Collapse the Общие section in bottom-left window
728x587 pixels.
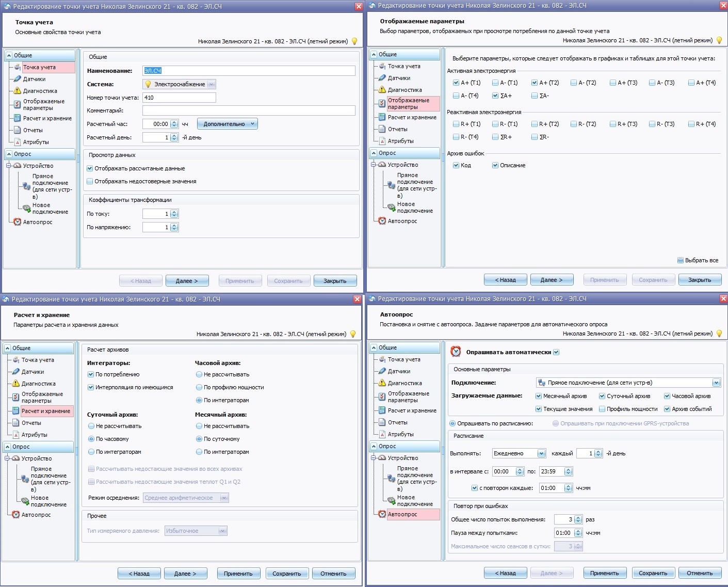pos(7,348)
